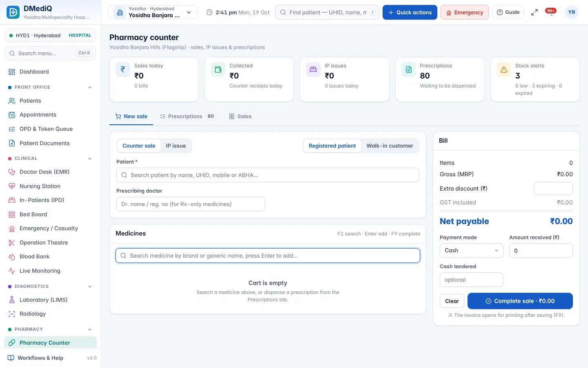Open Patient Documents page
Image resolution: width=588 pixels, height=368 pixels.
point(50,143)
